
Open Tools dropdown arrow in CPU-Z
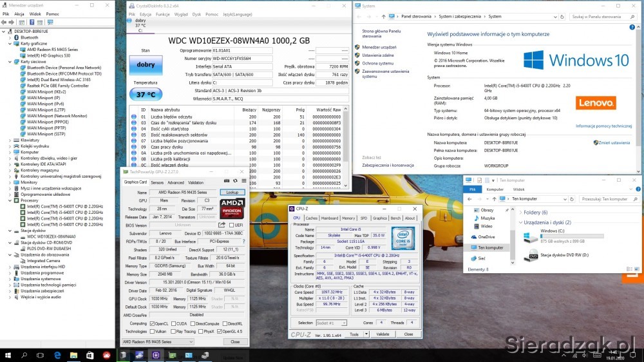coord(366,334)
